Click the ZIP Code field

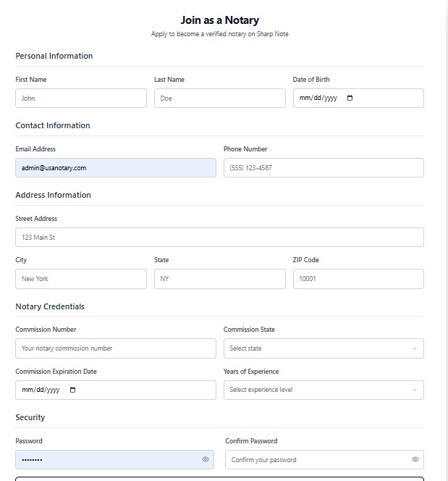tap(358, 279)
